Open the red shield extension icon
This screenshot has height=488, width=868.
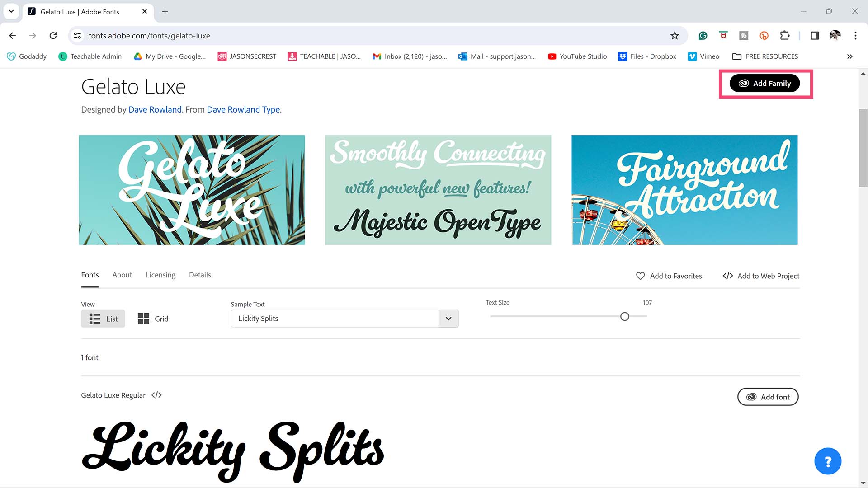click(x=723, y=36)
